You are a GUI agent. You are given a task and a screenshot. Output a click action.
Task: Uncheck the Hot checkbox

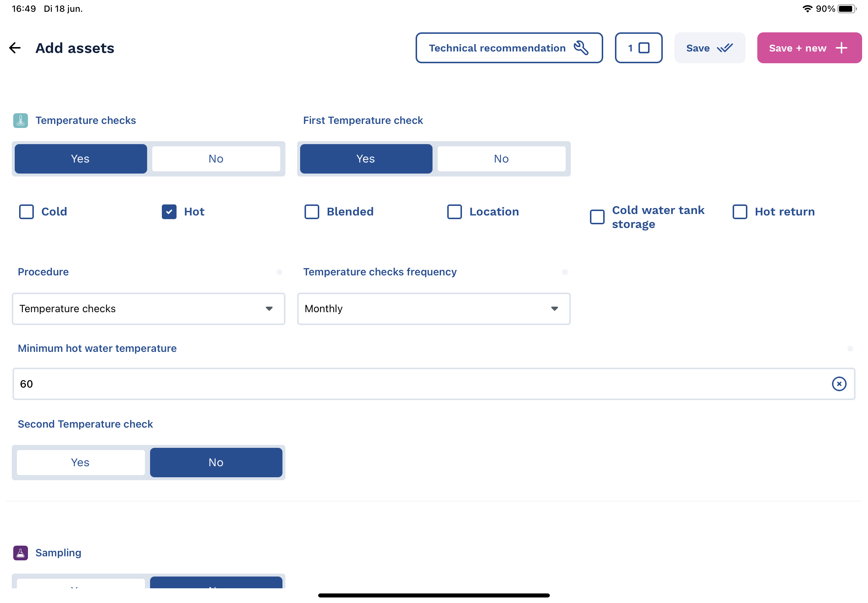point(169,211)
